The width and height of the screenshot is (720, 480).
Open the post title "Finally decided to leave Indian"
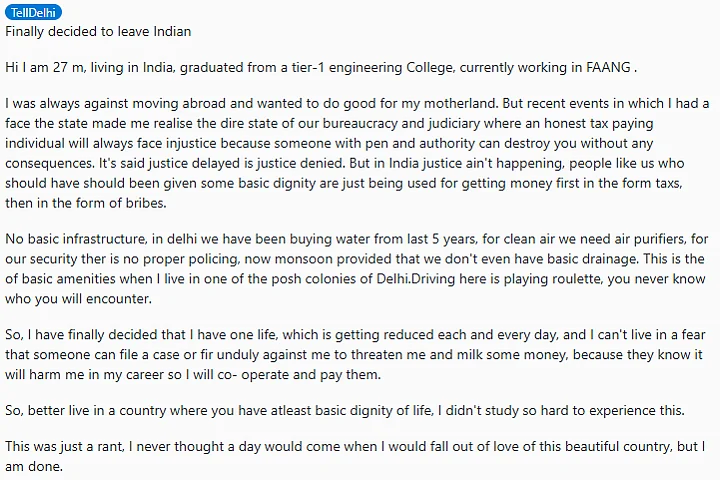pos(98,31)
